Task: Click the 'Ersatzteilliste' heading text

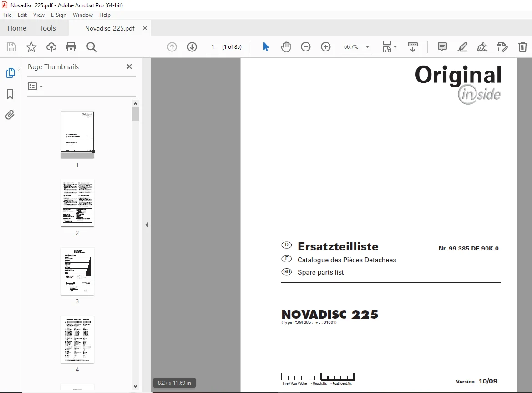Action: coord(338,246)
